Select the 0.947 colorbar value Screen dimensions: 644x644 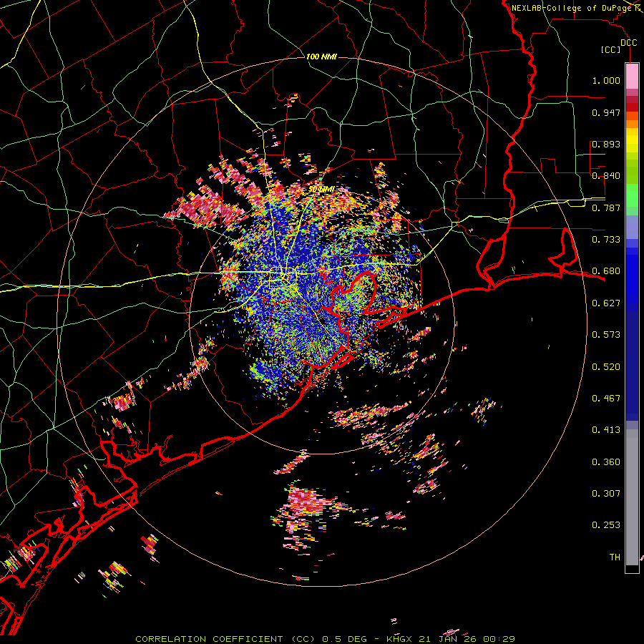coord(606,112)
